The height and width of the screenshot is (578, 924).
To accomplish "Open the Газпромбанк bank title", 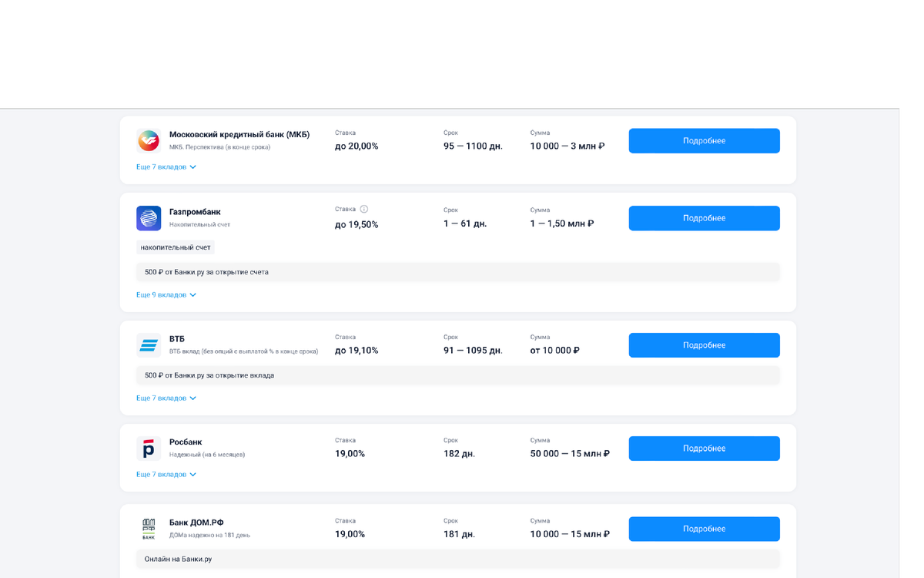I will (195, 212).
